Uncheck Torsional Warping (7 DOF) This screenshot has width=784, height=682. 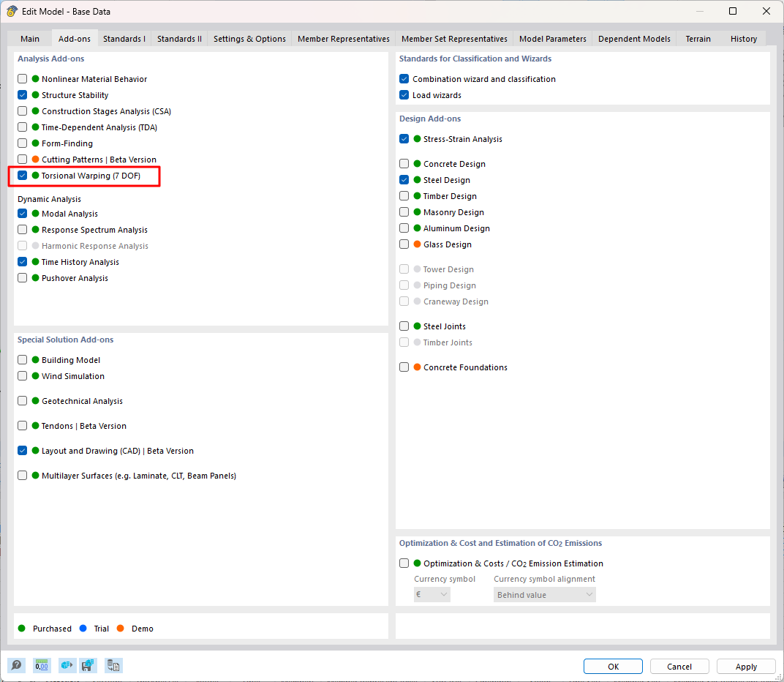(22, 175)
